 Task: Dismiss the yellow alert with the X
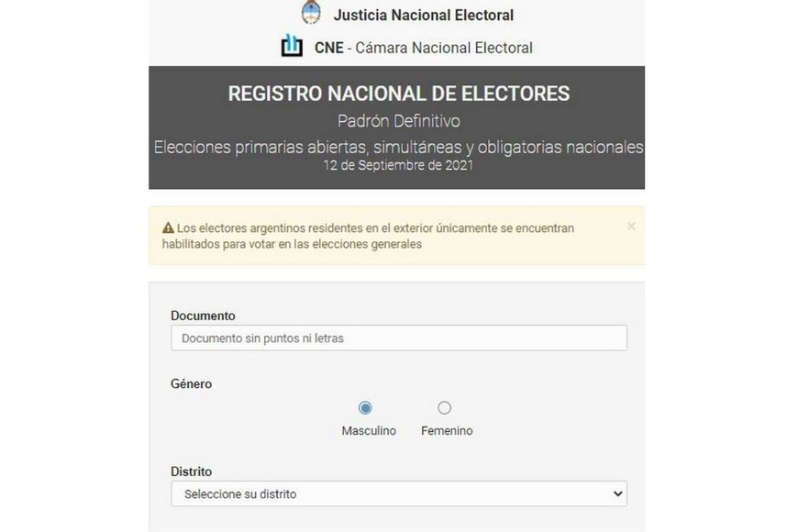631,227
